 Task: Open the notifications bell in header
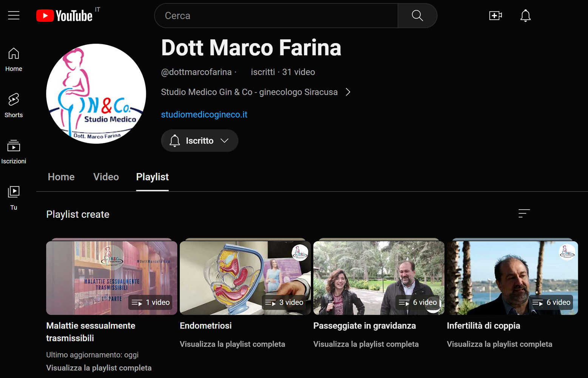(x=525, y=15)
